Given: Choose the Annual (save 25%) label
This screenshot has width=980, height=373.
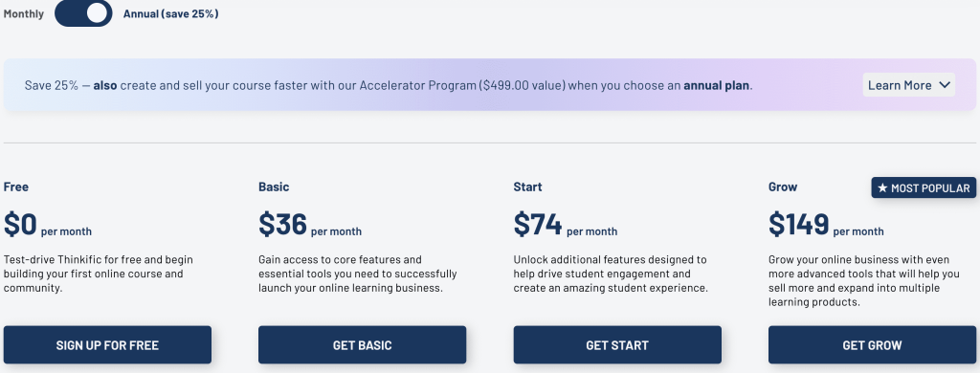Looking at the screenshot, I should (170, 13).
